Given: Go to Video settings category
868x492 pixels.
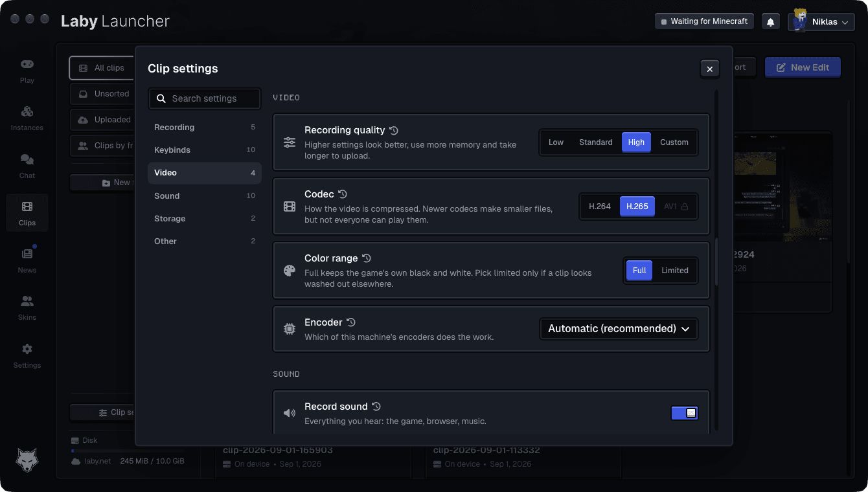Looking at the screenshot, I should pyautogui.click(x=205, y=173).
